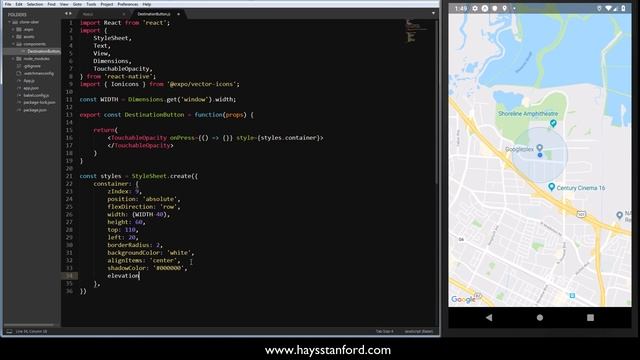The height and width of the screenshot is (360, 640).
Task: Close the first inactive editor tab
Action: coord(124,14)
